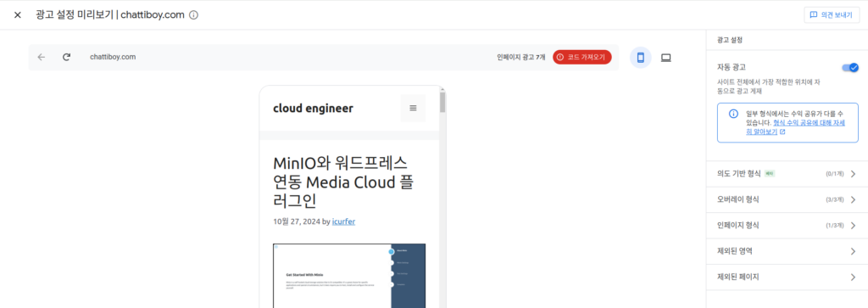The height and width of the screenshot is (308, 868).
Task: Expand the 인페이지 형식 section
Action: 787,226
